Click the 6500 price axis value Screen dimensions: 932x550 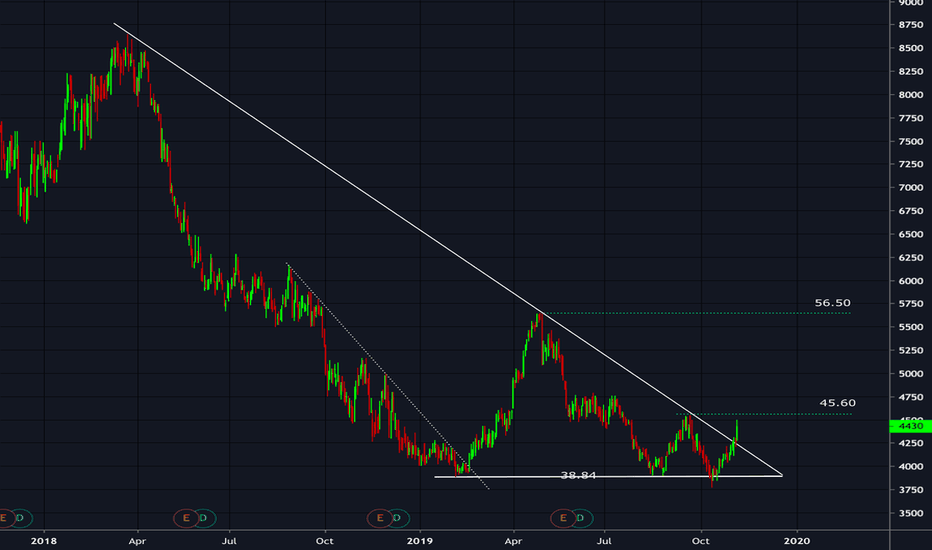[911, 234]
